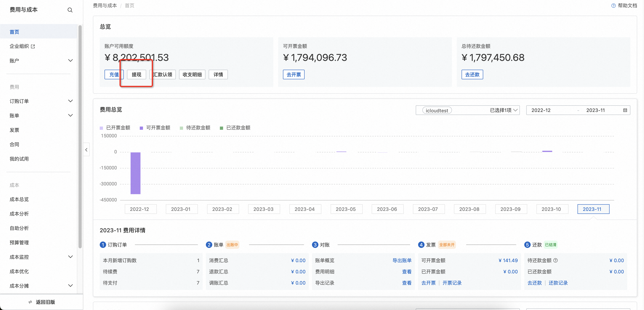Click 2023-11 end date field

click(596, 110)
